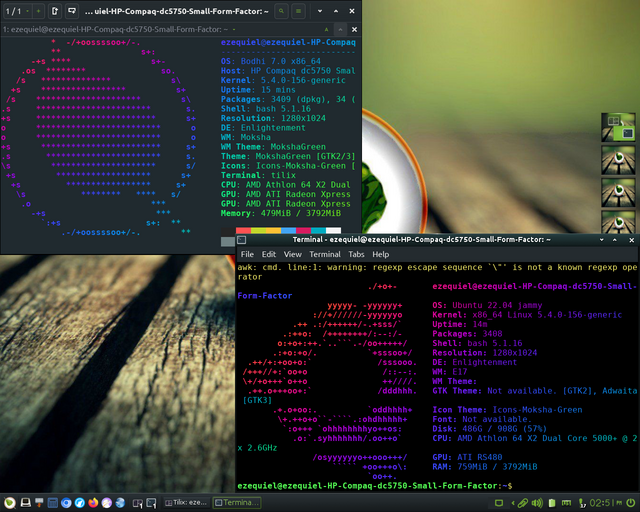Switch to the fourth virtual desktop thumbnail
The height and width of the screenshot is (512, 640).
(x=618, y=222)
